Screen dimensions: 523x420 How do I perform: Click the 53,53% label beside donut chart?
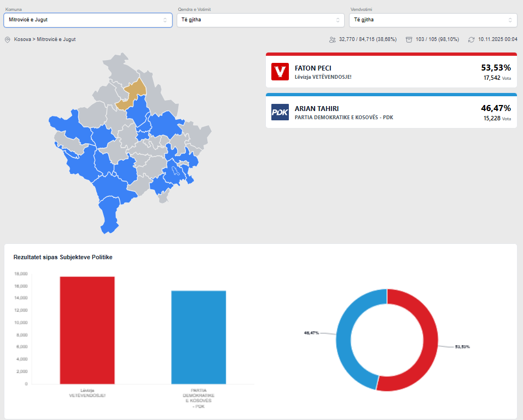tap(462, 347)
